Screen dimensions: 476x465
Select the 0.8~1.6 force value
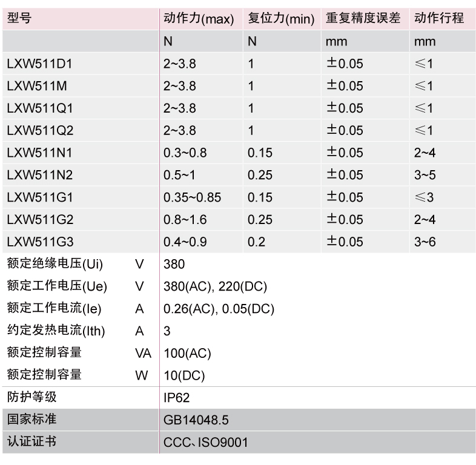(x=185, y=220)
